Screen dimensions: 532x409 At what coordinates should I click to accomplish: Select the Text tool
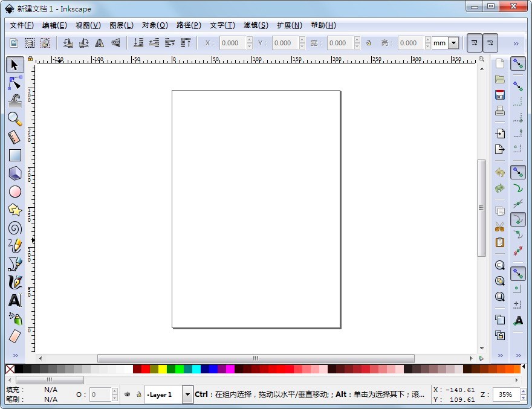coord(15,300)
